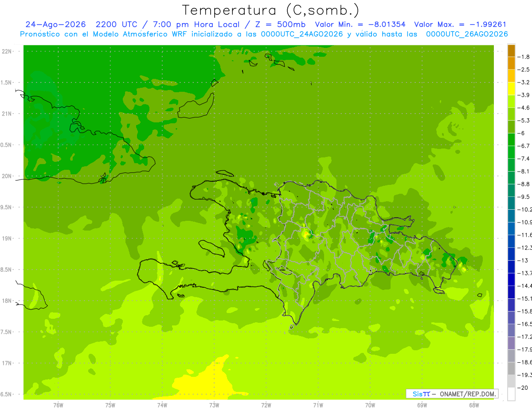Click the '24-Ago-2026' date text

55,24
